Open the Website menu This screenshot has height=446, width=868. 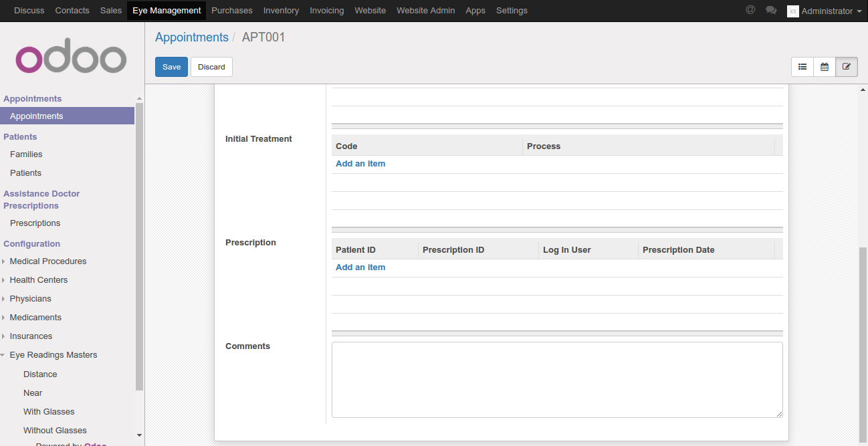[370, 11]
